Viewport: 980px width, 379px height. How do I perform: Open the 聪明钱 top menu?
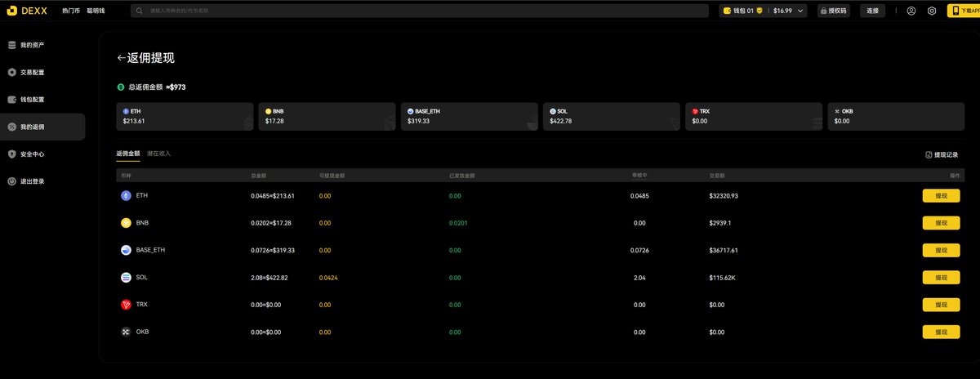(x=96, y=11)
